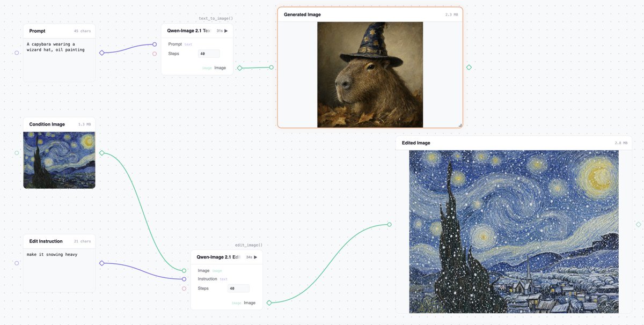Click the edit node's Image output diamond

click(269, 303)
